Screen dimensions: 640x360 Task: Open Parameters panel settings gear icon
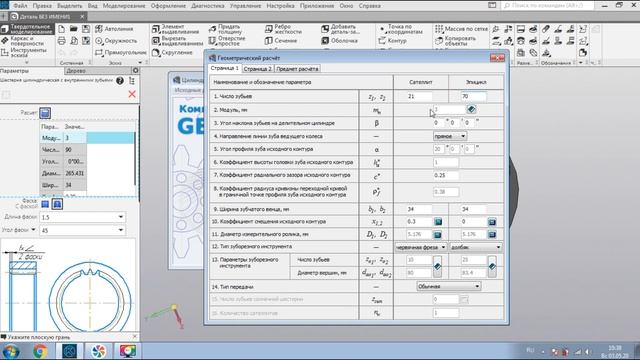pos(136,71)
